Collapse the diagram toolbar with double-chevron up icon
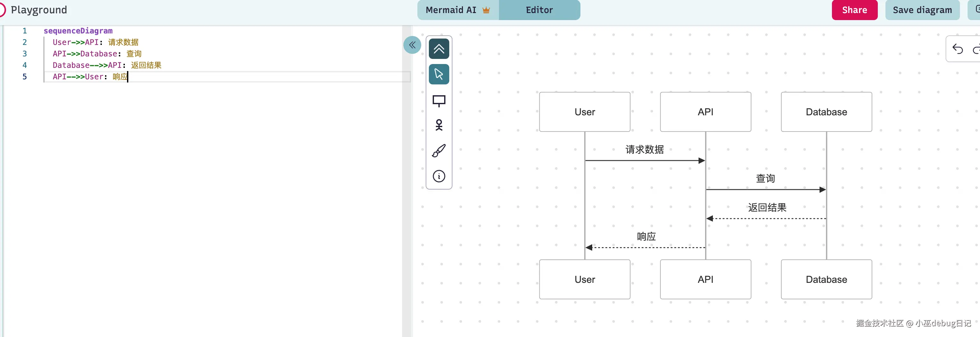The width and height of the screenshot is (980, 337). (439, 49)
